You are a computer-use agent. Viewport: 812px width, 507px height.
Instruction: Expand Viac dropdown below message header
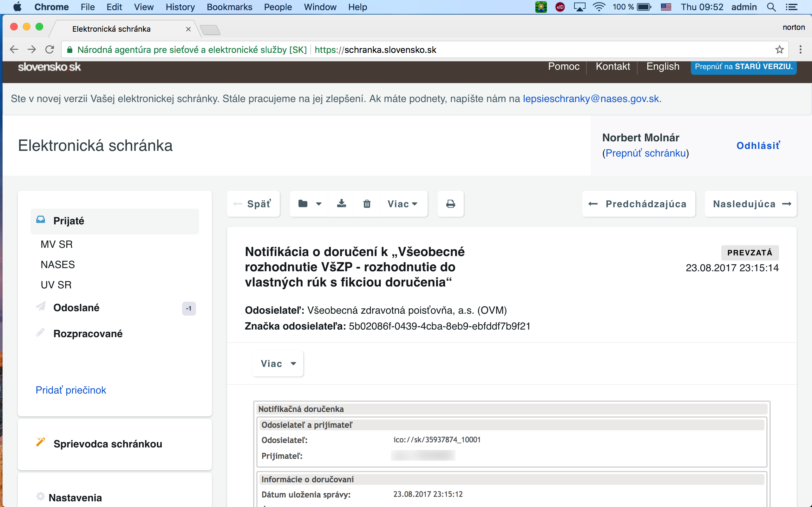pyautogui.click(x=278, y=363)
